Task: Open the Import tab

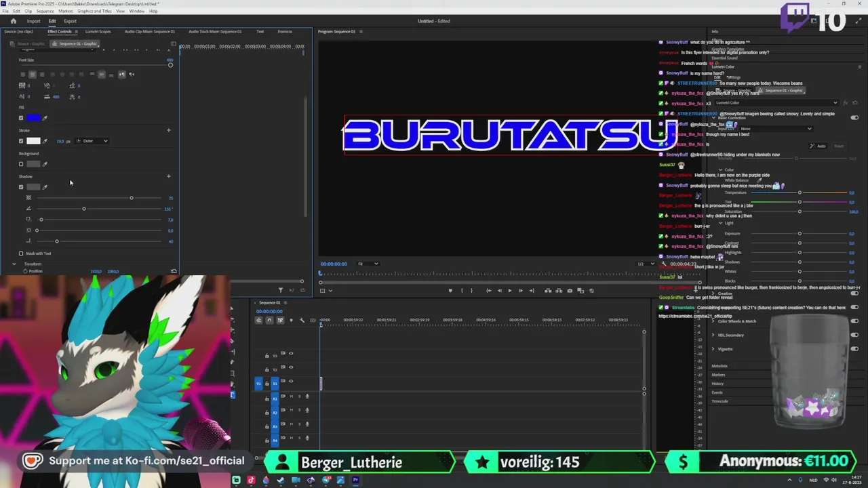Action: pyautogui.click(x=33, y=21)
